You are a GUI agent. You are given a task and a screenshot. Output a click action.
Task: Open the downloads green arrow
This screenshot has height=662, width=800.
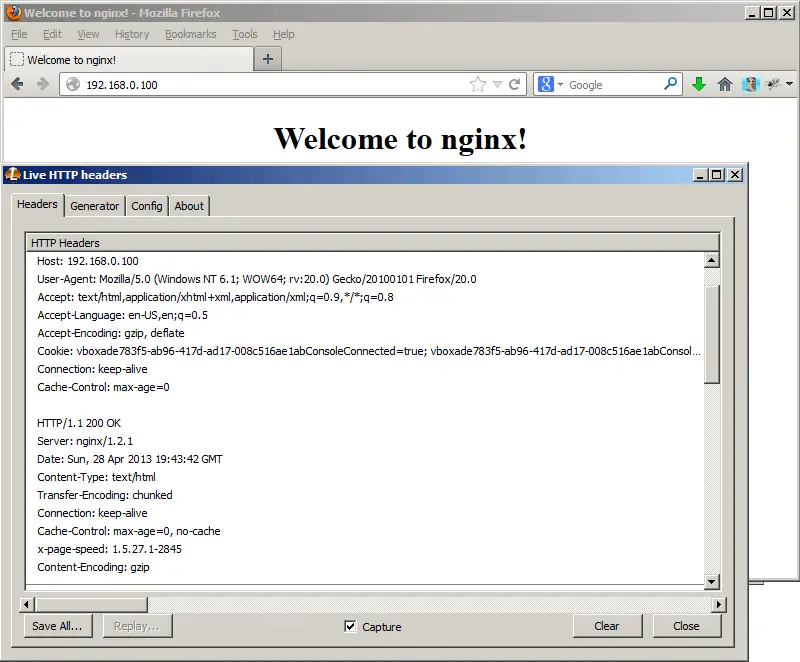pos(699,84)
